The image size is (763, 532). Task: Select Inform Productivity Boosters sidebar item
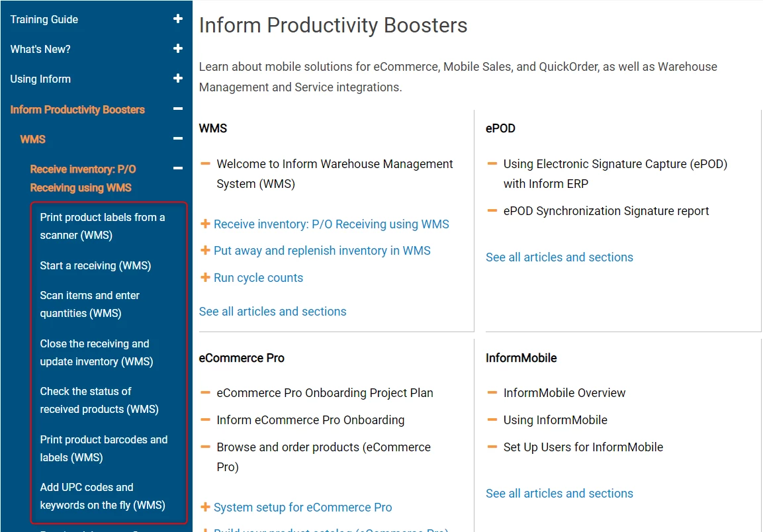pos(77,110)
